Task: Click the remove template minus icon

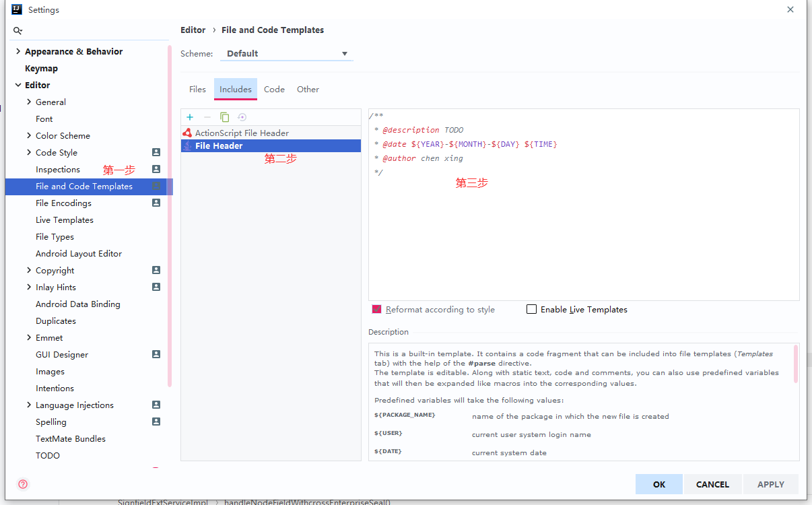Action: (x=207, y=117)
